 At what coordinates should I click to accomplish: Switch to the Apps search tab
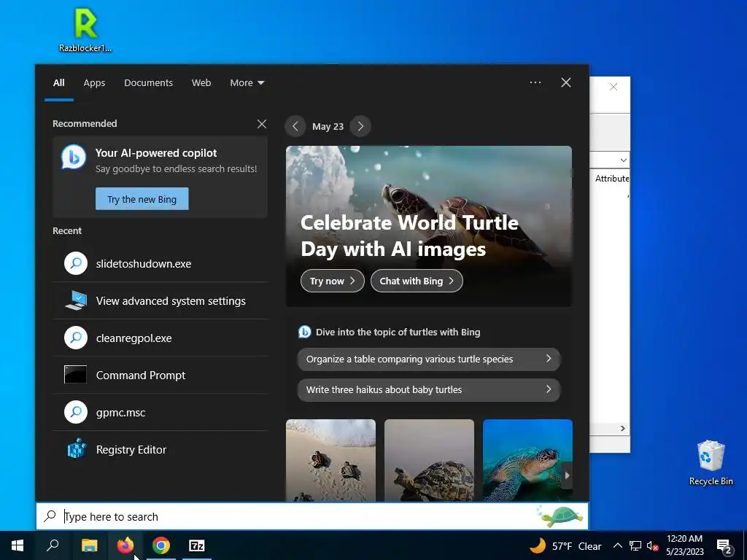click(x=94, y=83)
